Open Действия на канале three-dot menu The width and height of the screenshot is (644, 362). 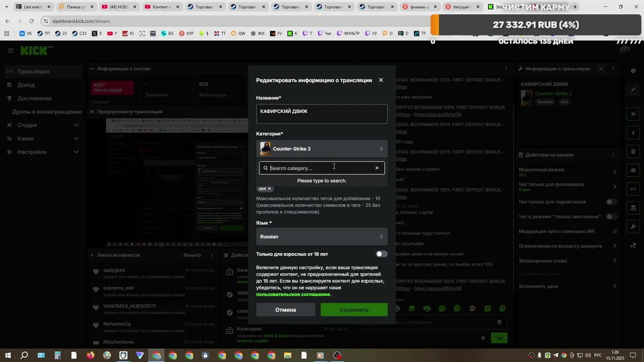tap(613, 155)
